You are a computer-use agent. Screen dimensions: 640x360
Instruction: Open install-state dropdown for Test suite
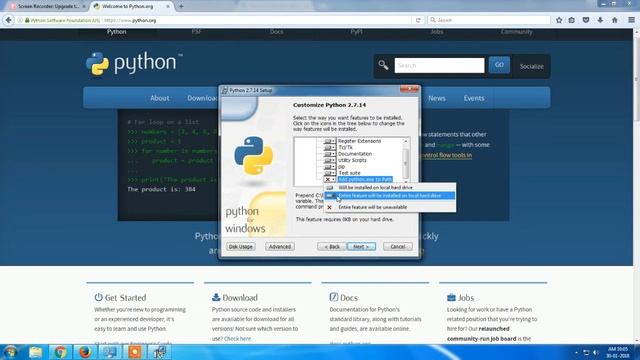click(329, 173)
